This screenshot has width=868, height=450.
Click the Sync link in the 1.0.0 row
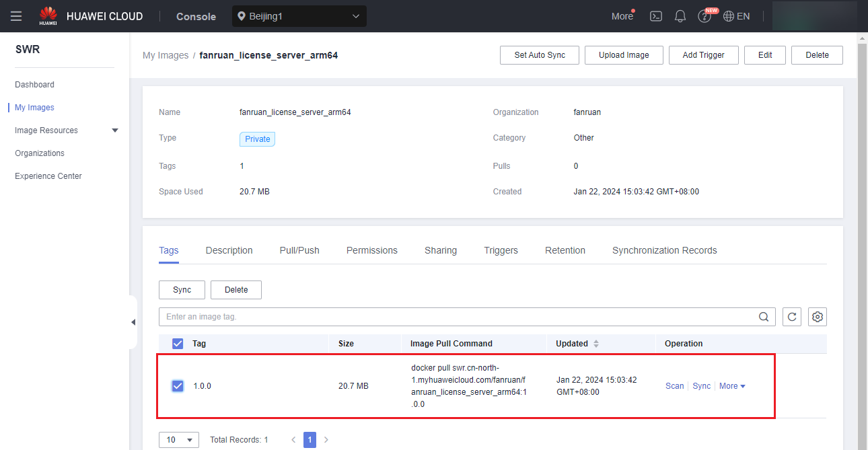(x=702, y=386)
